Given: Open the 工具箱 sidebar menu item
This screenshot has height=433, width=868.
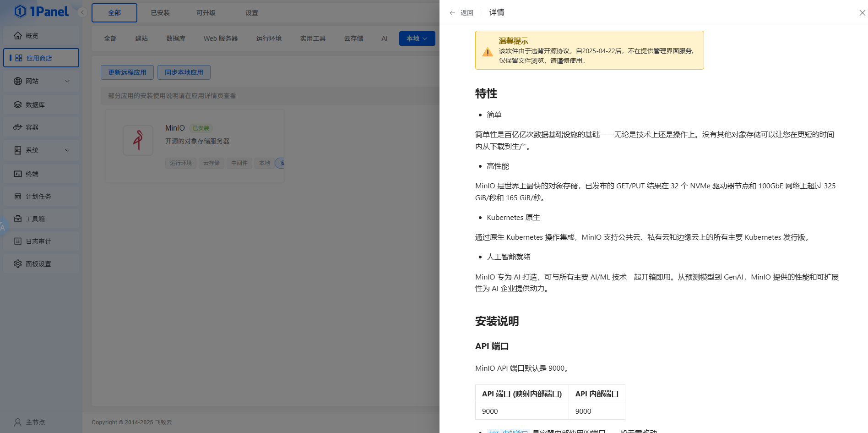Looking at the screenshot, I should click(41, 219).
